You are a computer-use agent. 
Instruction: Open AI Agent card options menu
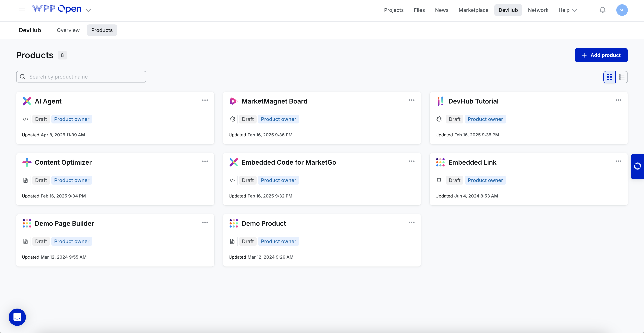[x=205, y=100]
